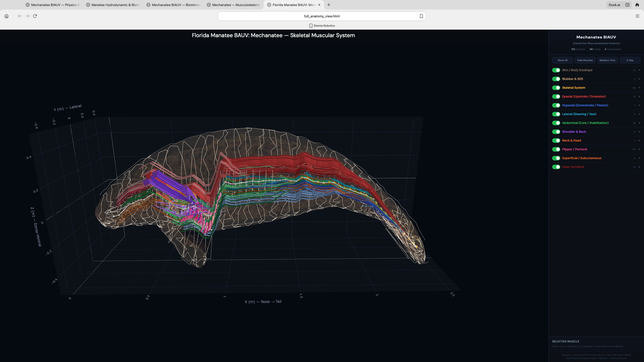Go back with the back arrow
This screenshot has width=644, height=362.
pyautogui.click(x=20, y=16)
